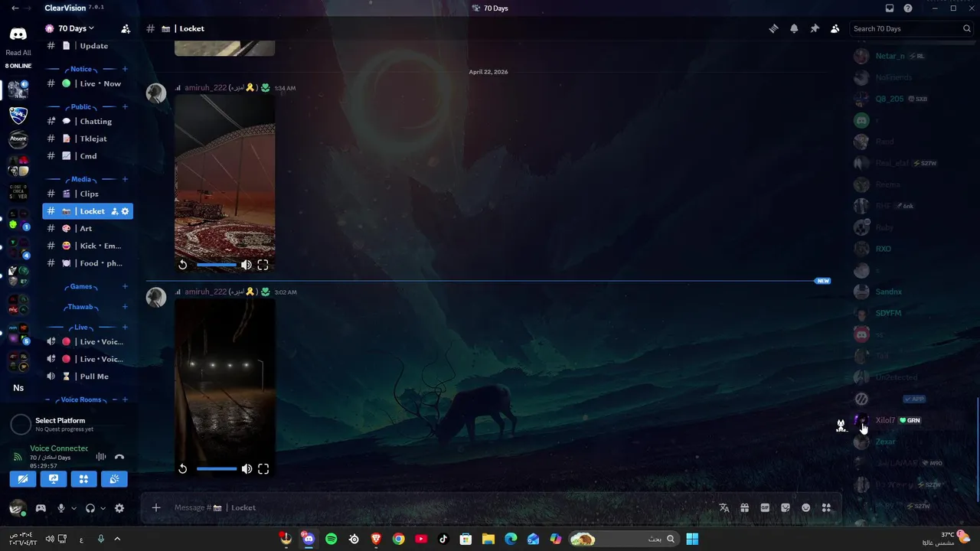Open User Settings gear

tap(119, 508)
